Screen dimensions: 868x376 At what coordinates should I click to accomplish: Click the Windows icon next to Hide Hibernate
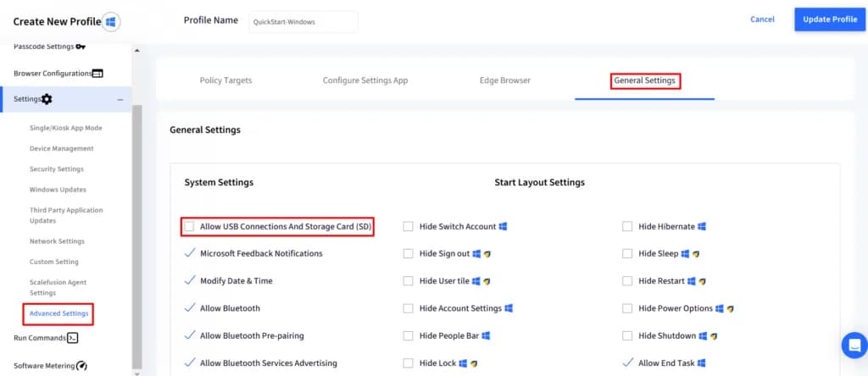point(702,227)
